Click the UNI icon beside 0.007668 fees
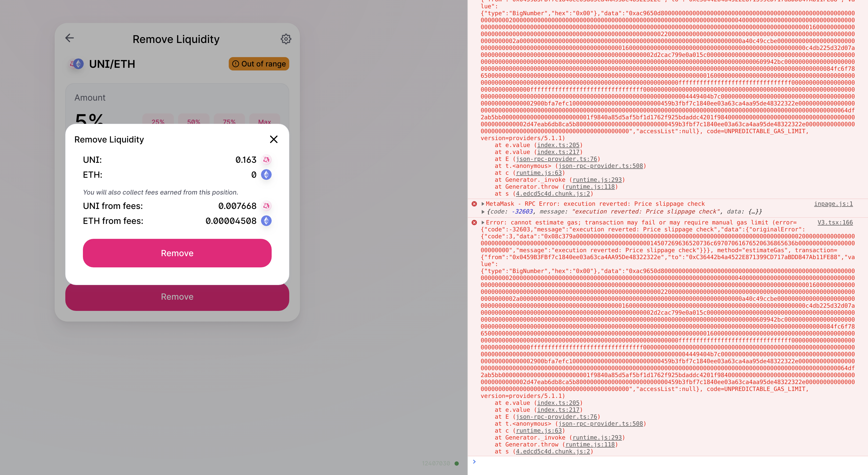The height and width of the screenshot is (475, 868). 266,206
